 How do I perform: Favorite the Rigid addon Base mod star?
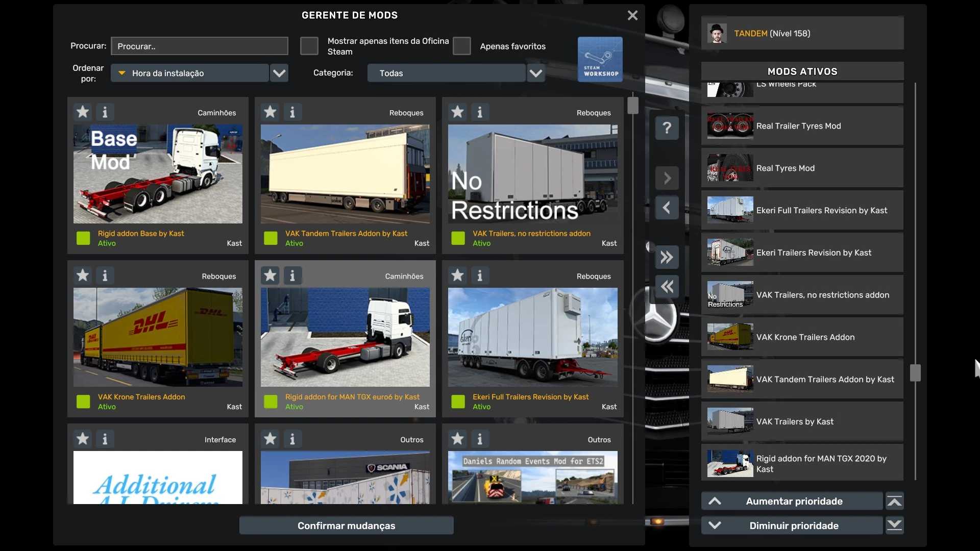click(83, 112)
